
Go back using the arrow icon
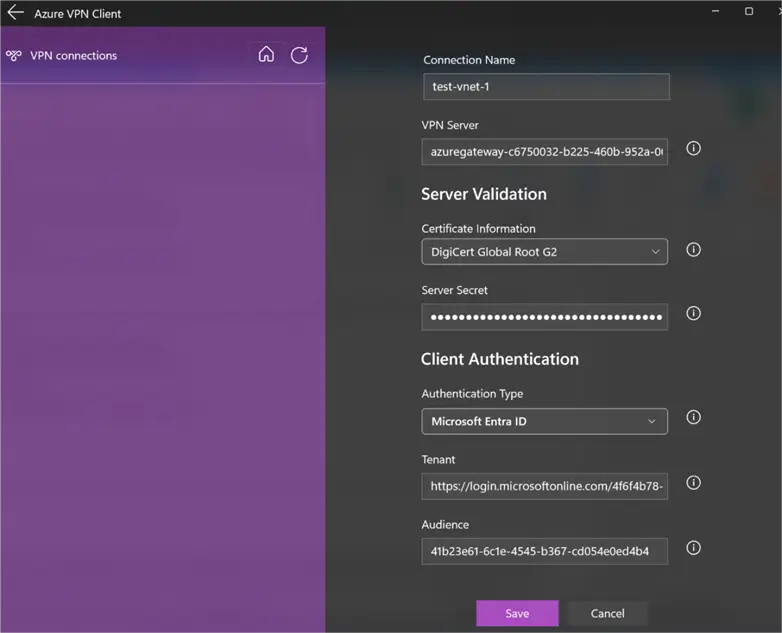pyautogui.click(x=15, y=13)
